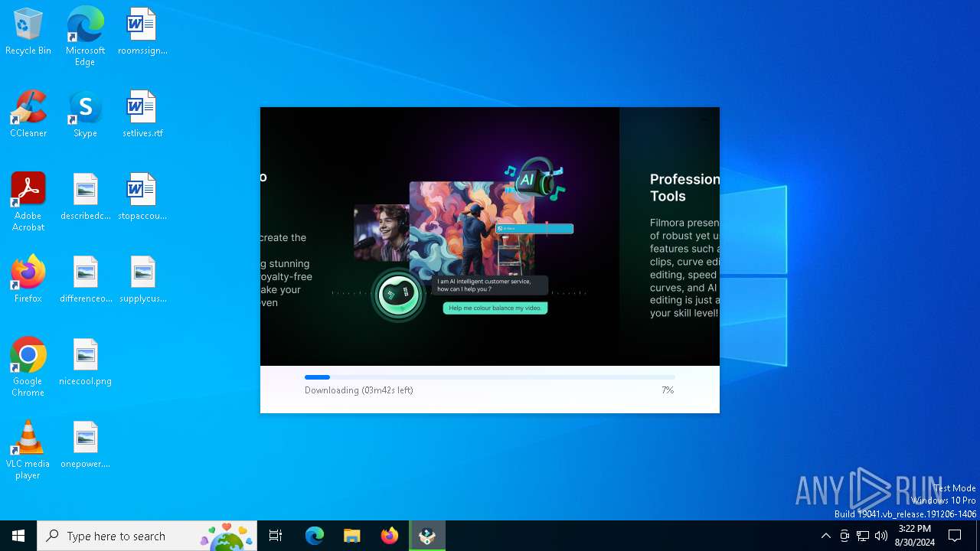Screen dimensions: 980x551
Task: Open Task View from the taskbar
Action: [x=276, y=536]
